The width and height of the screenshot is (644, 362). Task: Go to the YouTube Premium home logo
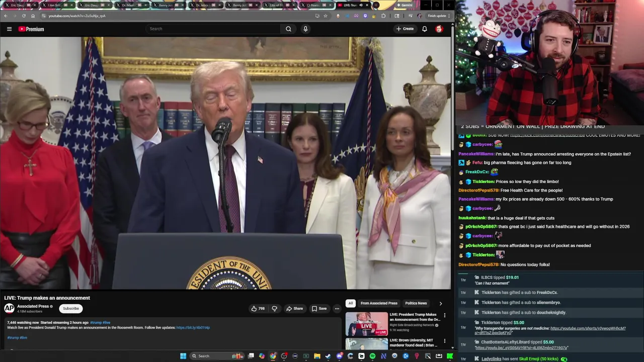pyautogui.click(x=31, y=29)
